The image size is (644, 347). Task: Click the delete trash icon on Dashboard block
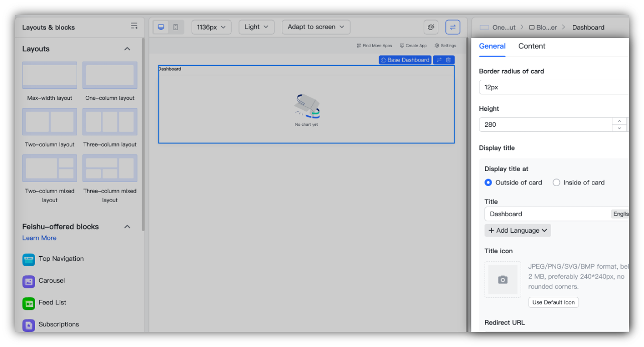pyautogui.click(x=448, y=60)
